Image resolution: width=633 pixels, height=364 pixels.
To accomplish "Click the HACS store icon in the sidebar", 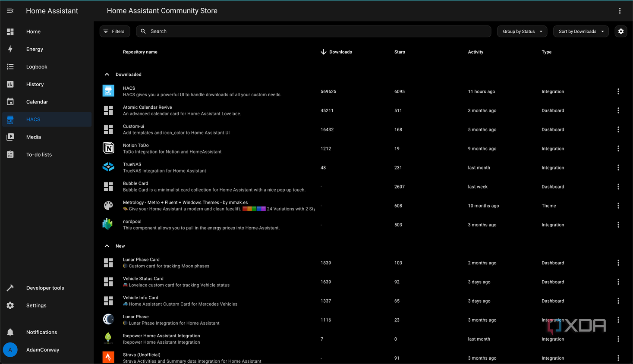I will pos(10,119).
